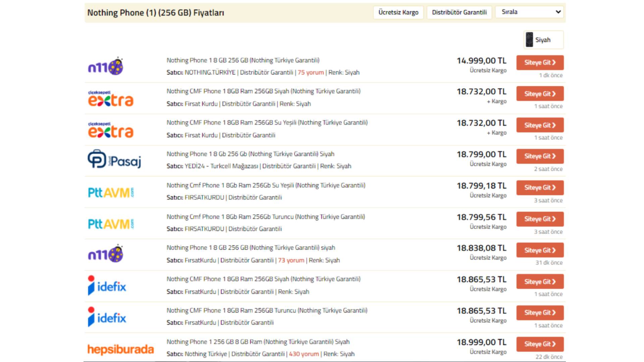Open the extra listing 'Nothing CMF Phone 1 8GB Ram 256GB Su Yeşili'
The width and height of the screenshot is (644, 362).
(x=267, y=123)
